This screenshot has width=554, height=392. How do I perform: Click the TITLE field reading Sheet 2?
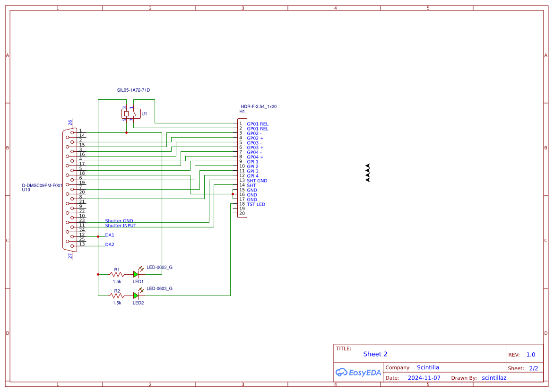coord(375,354)
